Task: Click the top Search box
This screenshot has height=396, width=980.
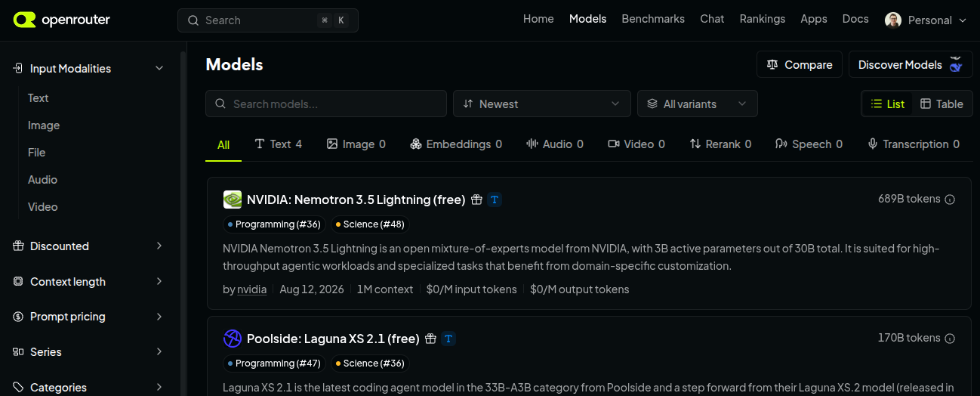Action: (x=268, y=20)
